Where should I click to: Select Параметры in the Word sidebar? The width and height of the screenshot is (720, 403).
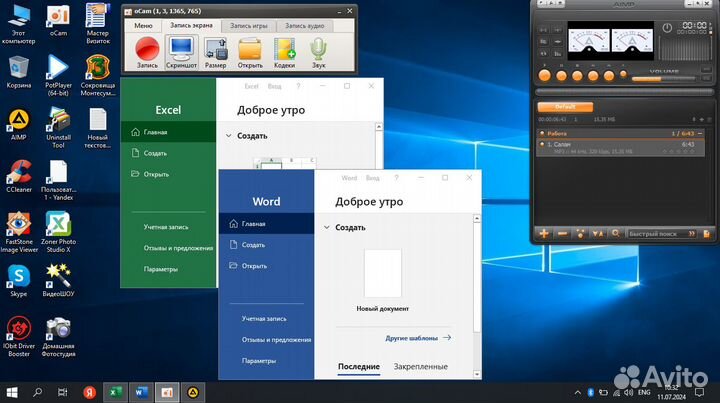pos(258,360)
